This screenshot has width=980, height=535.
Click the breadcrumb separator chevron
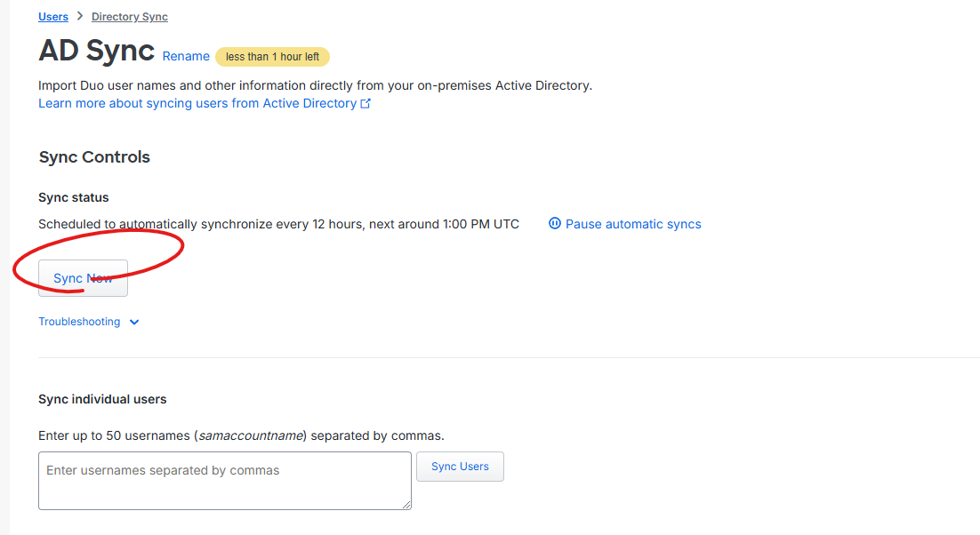tap(80, 17)
